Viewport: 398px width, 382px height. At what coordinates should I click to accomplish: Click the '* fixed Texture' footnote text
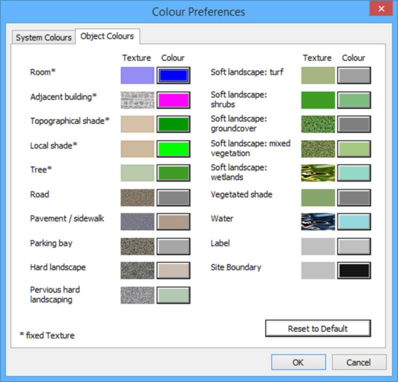[x=47, y=335]
